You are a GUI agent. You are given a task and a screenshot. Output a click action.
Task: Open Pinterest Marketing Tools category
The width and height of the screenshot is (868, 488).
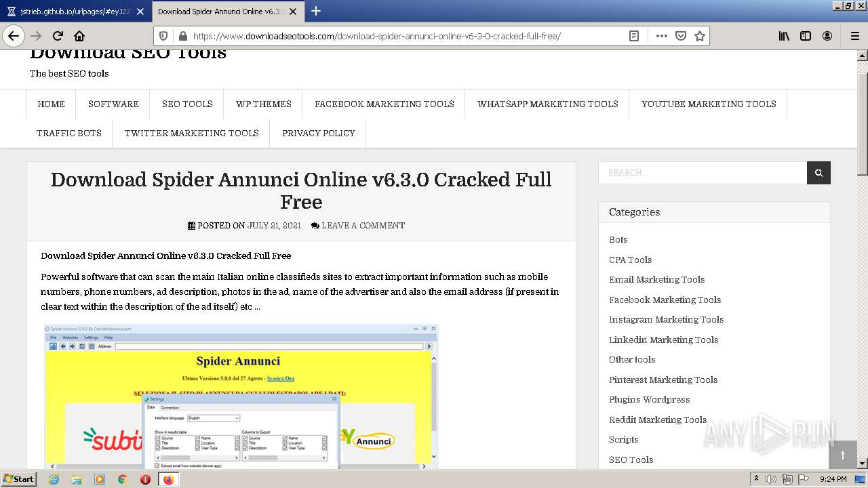[663, 380]
